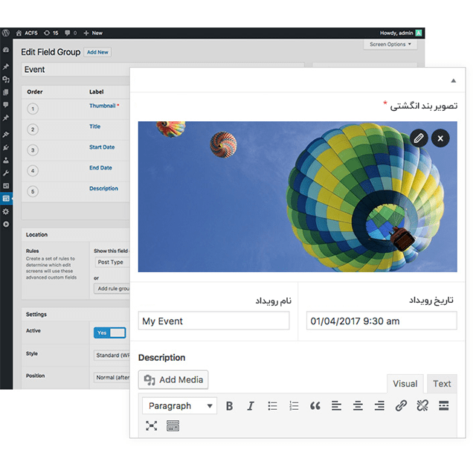Insert the Read More tag
The width and height of the screenshot is (476, 476).
point(443,405)
